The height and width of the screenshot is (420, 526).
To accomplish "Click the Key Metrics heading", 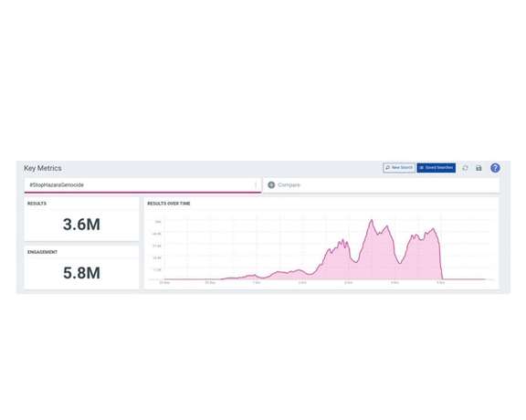I will (x=43, y=168).
